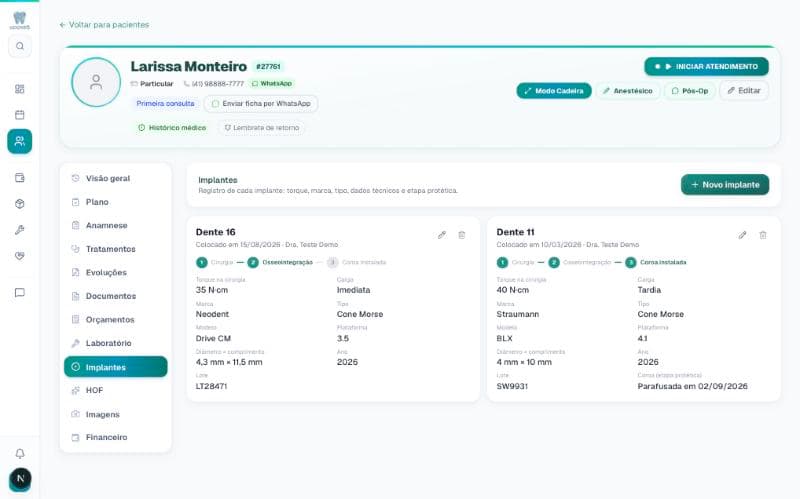Edit Dente 16 implant pencil icon
Image resolution: width=800 pixels, height=499 pixels.
[x=442, y=235]
